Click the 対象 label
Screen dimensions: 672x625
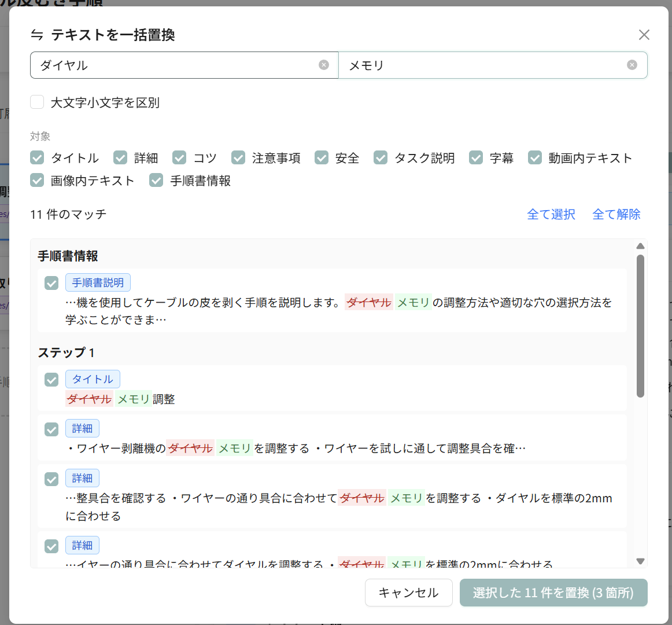tap(40, 137)
